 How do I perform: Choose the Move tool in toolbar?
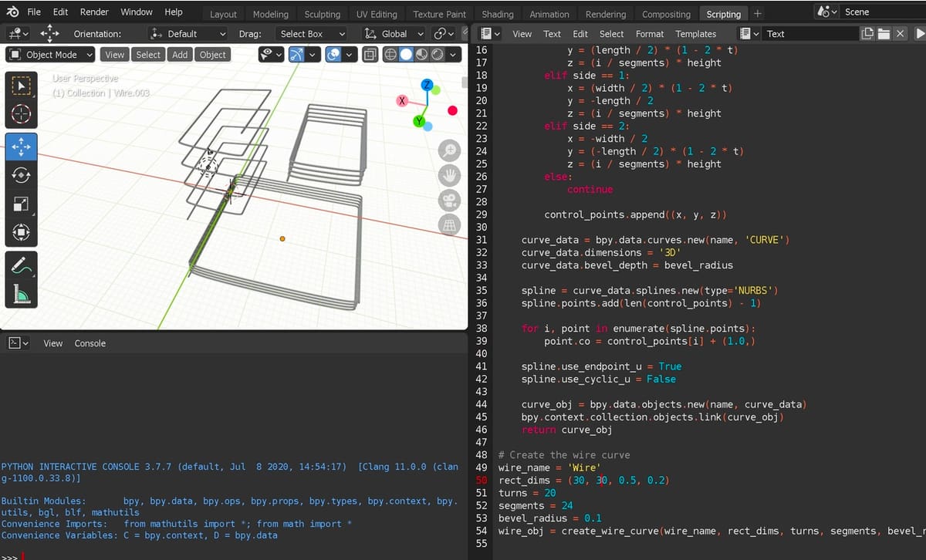click(21, 147)
